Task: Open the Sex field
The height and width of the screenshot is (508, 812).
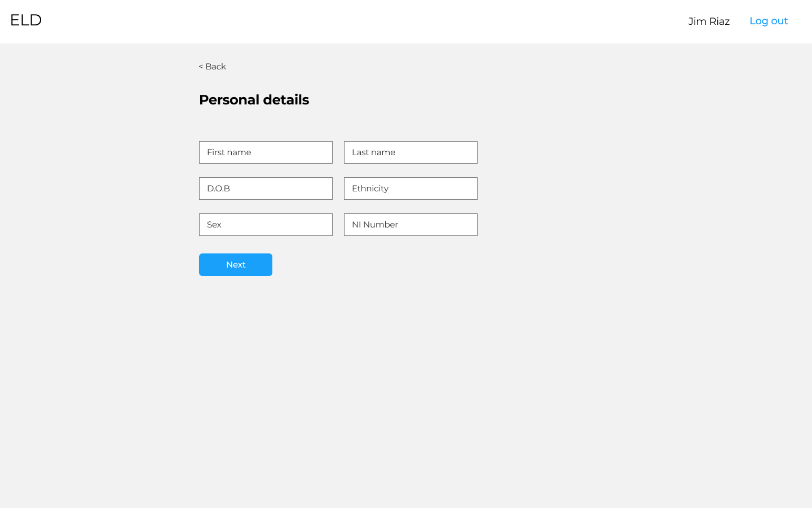Action: [266, 225]
